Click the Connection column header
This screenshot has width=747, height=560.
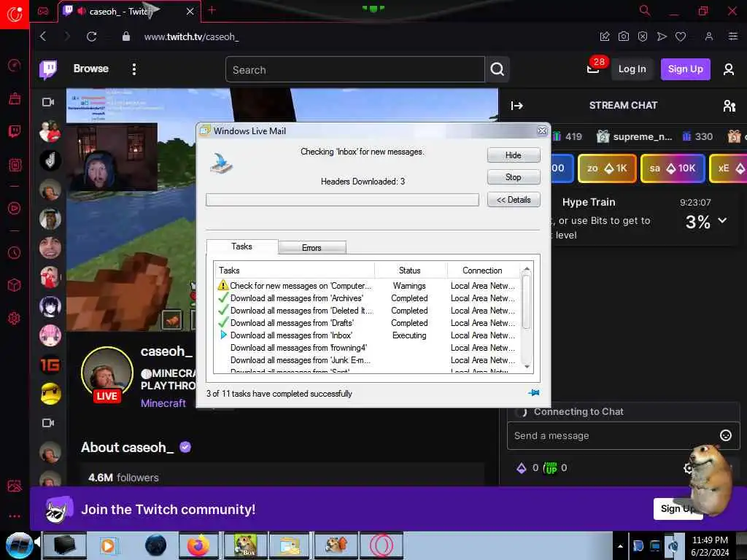tap(483, 271)
